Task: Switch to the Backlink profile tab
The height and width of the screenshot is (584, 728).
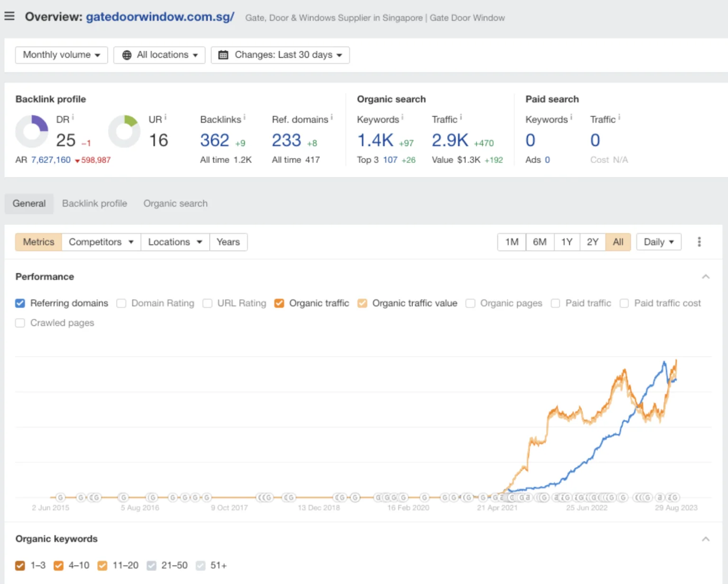Action: point(94,204)
